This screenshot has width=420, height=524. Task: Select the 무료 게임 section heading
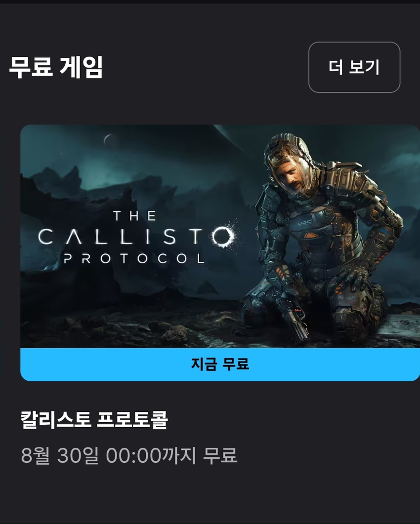56,67
